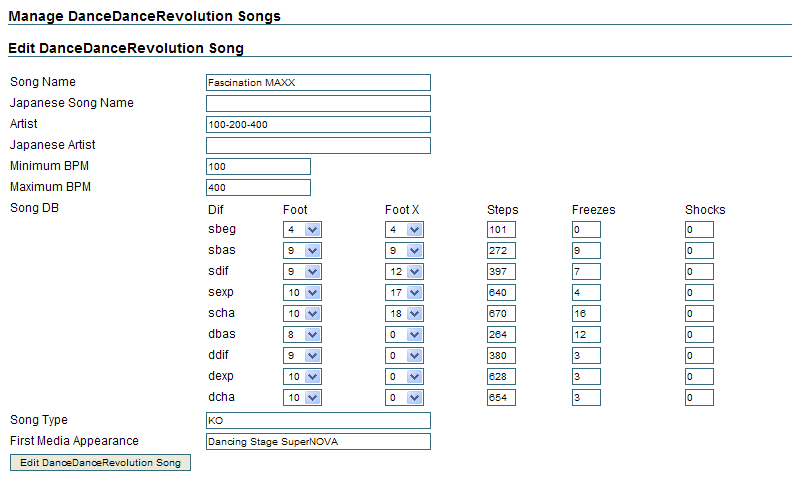Click the 'dexp' difficulty label
The image size is (800, 479).
[221, 376]
